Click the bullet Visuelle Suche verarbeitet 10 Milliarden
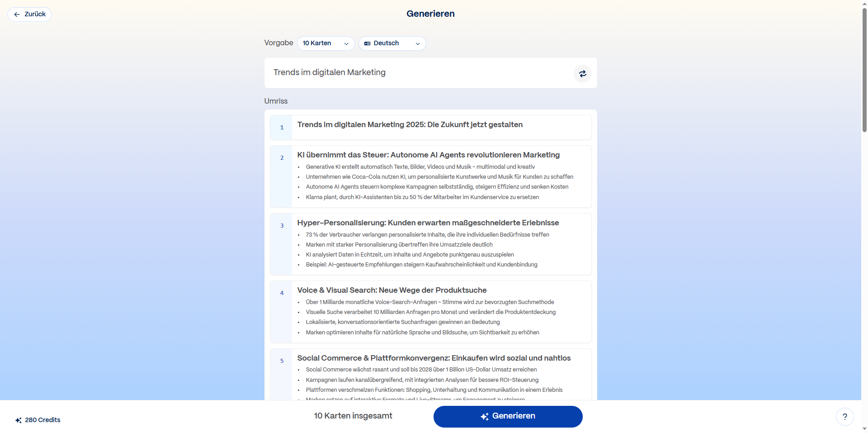Screen dimensions: 868x433 (x=431, y=312)
